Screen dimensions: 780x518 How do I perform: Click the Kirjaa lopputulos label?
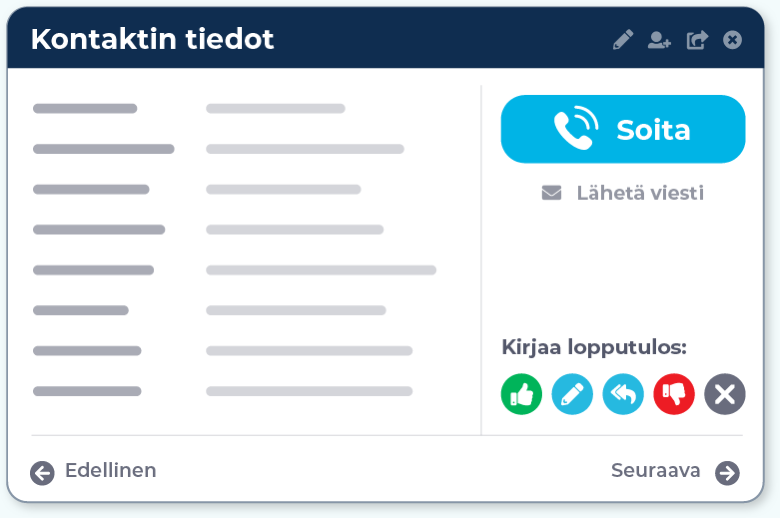[594, 348]
